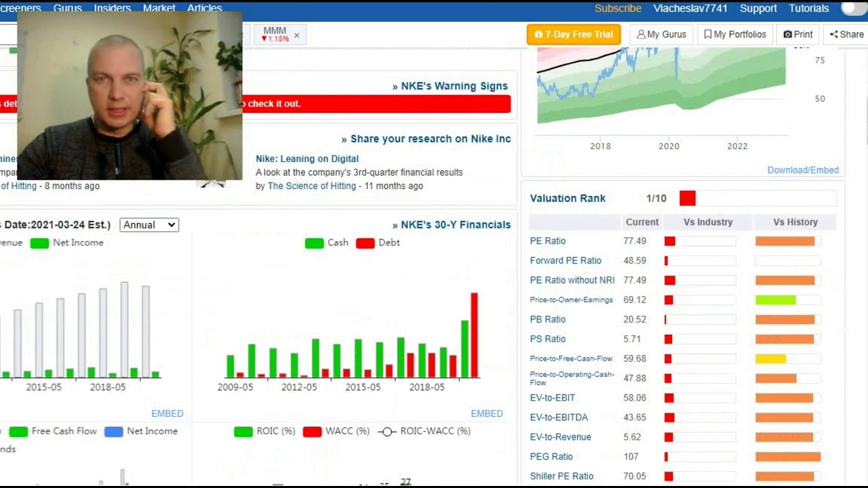This screenshot has width=868, height=488.
Task: Open My Gurus
Action: pos(661,35)
